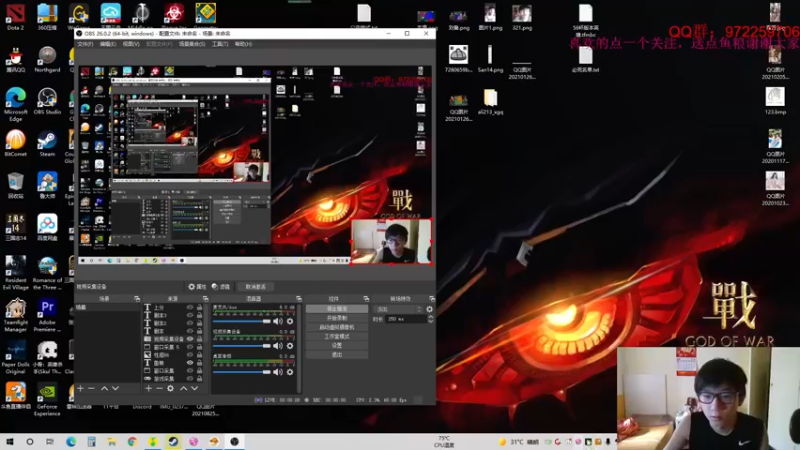Launch Steam from the desktop shortcut
This screenshot has height=450, width=800.
(47, 143)
